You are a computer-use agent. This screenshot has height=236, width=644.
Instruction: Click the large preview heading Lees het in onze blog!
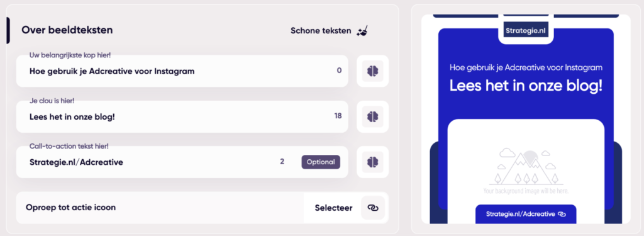point(526,86)
